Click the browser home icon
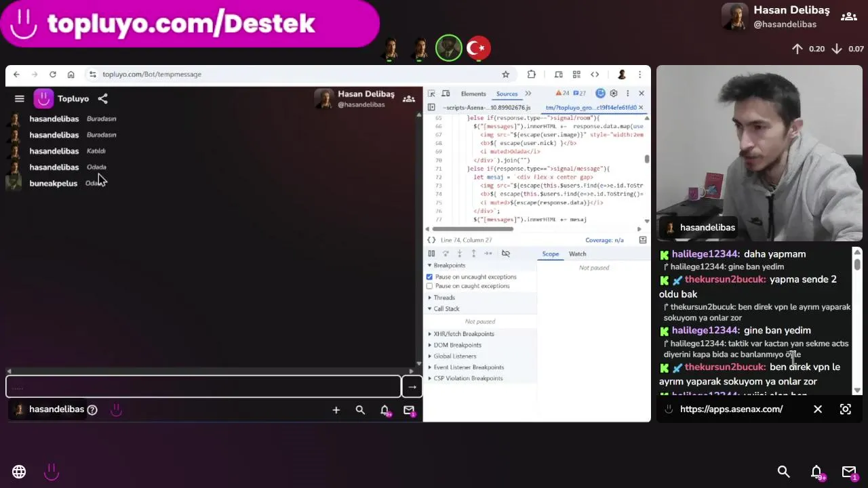 pyautogui.click(x=71, y=75)
